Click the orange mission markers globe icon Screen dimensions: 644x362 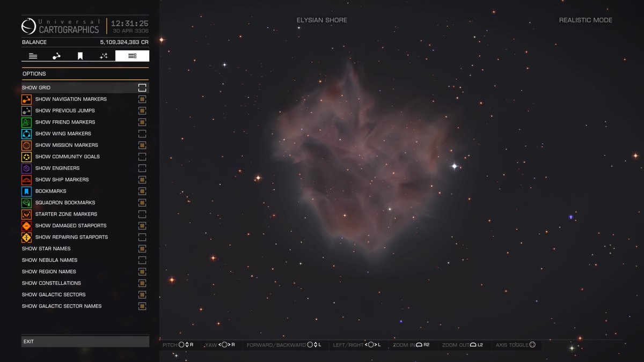[26, 145]
